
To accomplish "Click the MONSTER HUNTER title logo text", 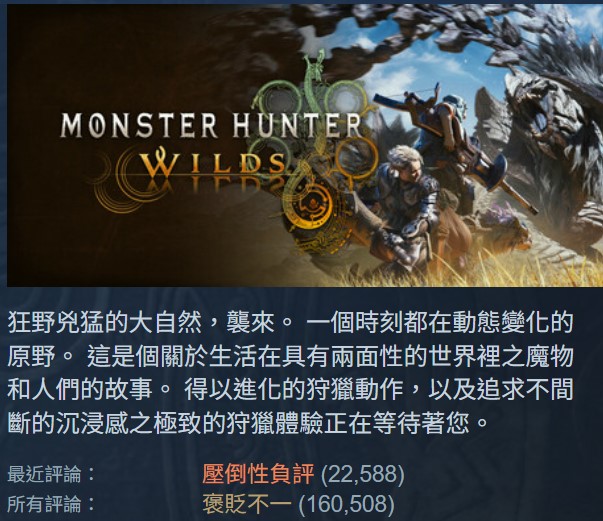I will click(x=211, y=125).
